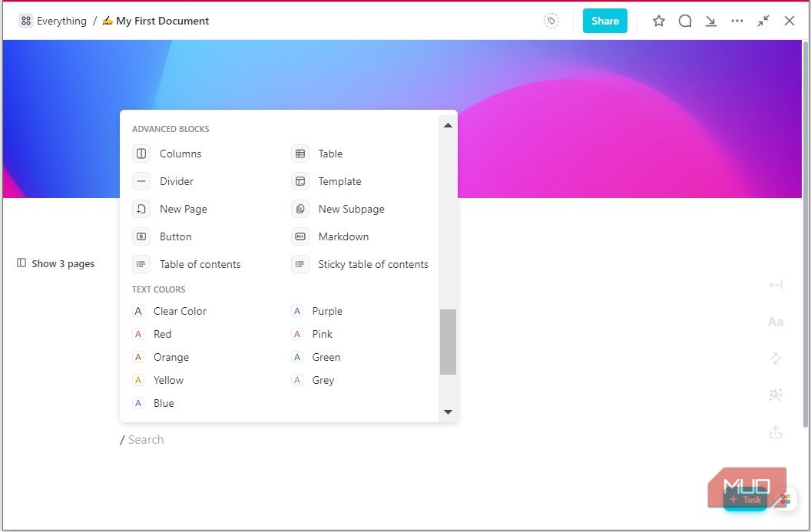
Task: Click the Template layout icon
Action: (300, 181)
